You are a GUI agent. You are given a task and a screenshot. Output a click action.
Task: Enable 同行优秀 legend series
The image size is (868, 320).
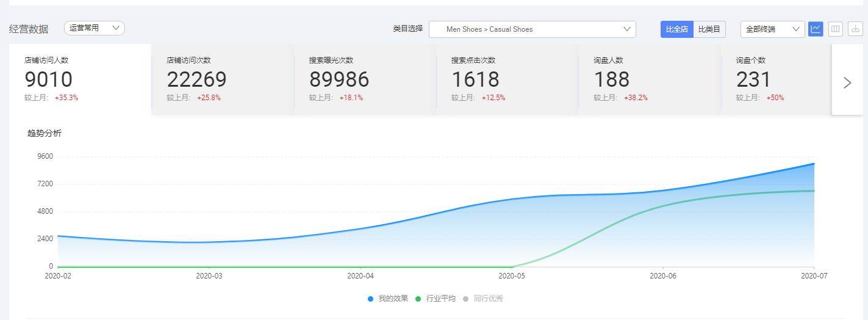point(483,299)
